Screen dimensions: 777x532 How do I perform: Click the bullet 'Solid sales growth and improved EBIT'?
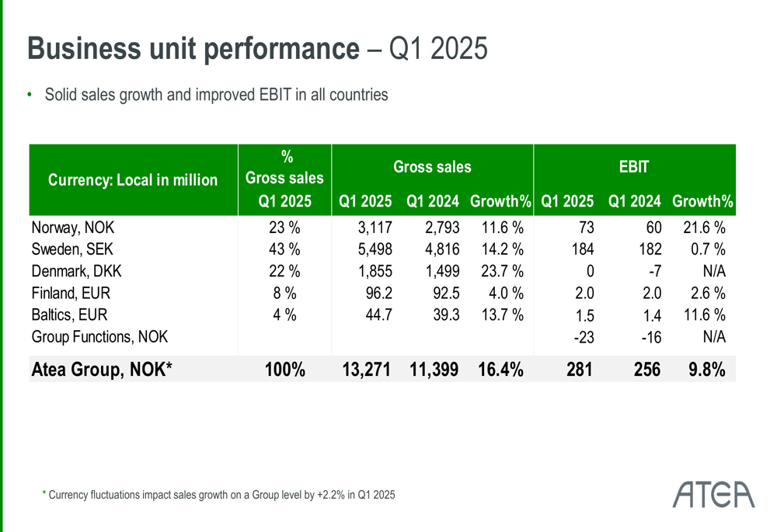216,95
